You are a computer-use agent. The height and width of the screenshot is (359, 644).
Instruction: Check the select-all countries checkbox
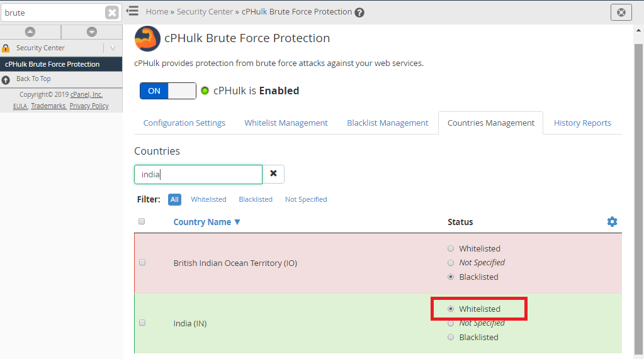(142, 221)
